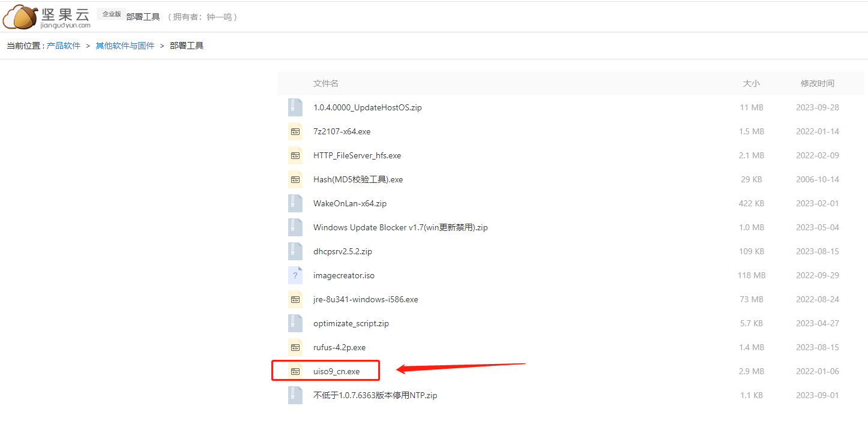Click exe icon of 7z2107-x64.exe
Image resolution: width=868 pixels, height=424 pixels.
tap(295, 131)
